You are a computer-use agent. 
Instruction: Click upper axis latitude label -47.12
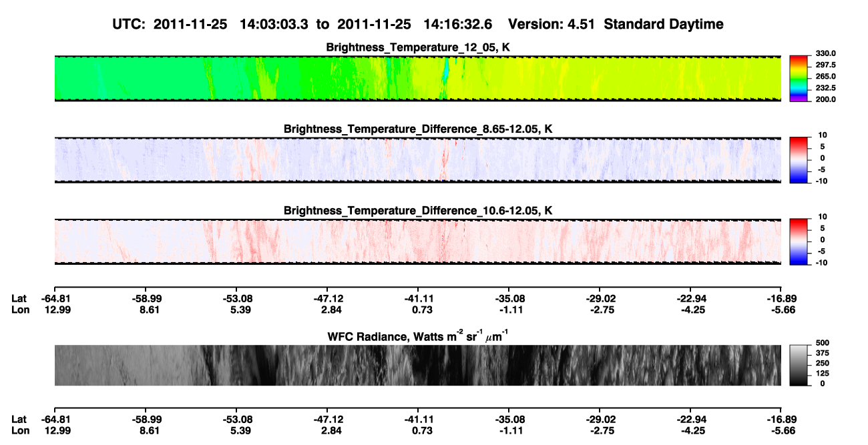327,298
